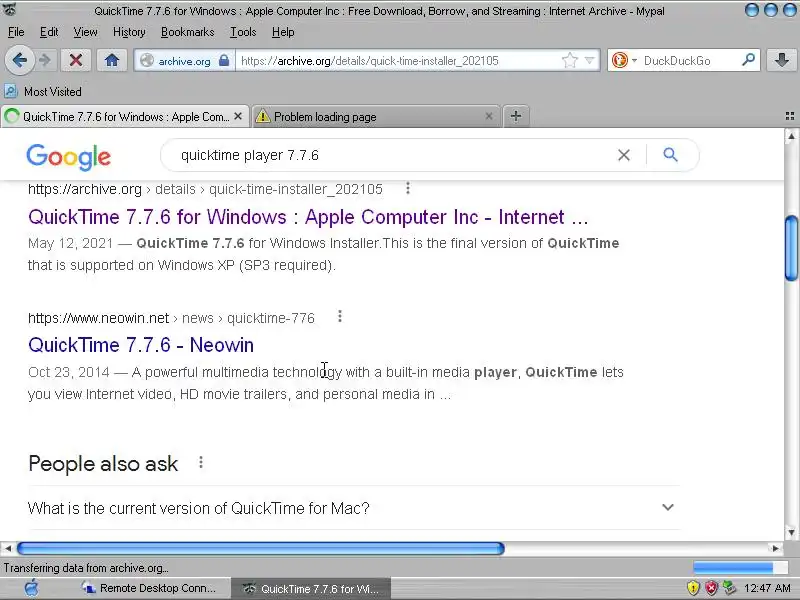Click the page loading progress bar

click(740, 568)
